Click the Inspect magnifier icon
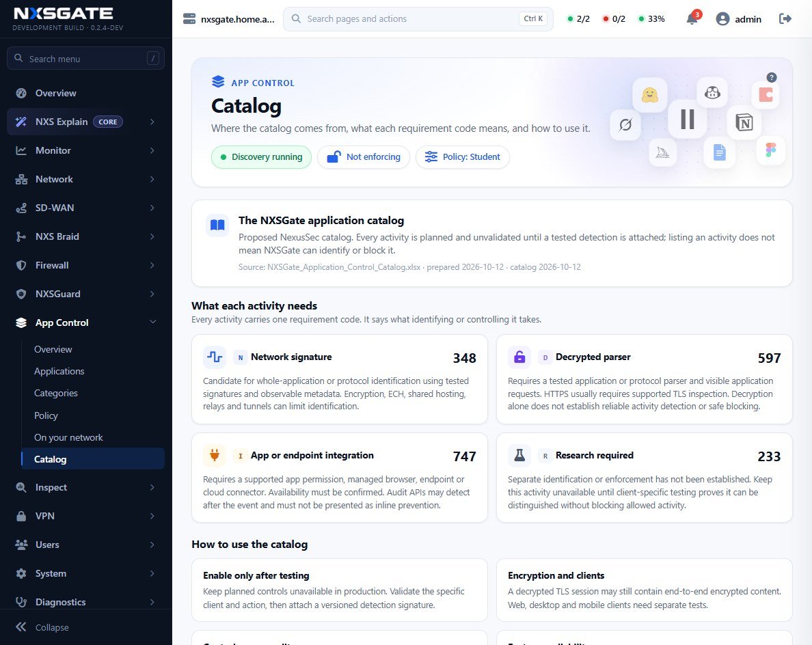812x645 pixels. tap(21, 487)
